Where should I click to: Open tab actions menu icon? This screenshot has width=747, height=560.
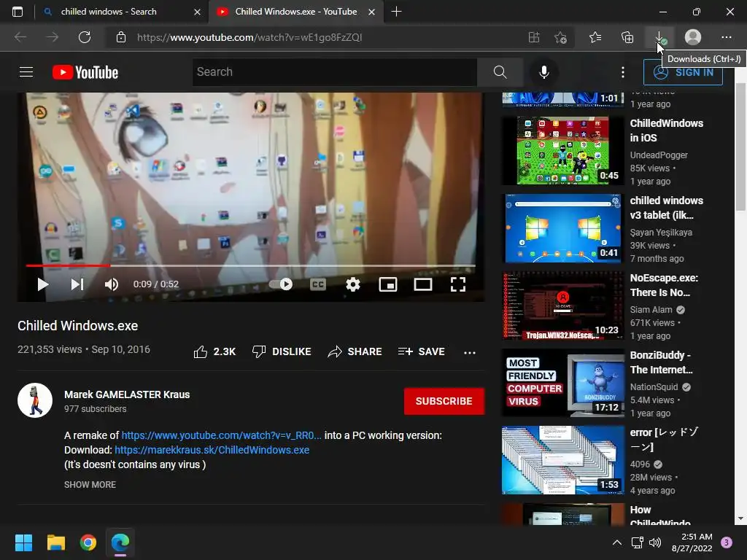point(18,12)
